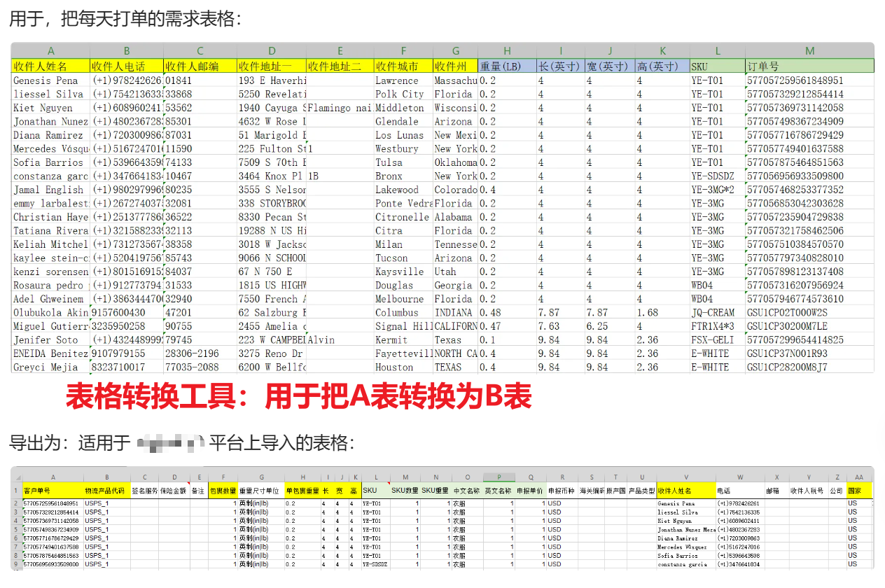The image size is (885, 588).
Task: Click the JQ-CREAM SKU cell
Action: click(718, 312)
